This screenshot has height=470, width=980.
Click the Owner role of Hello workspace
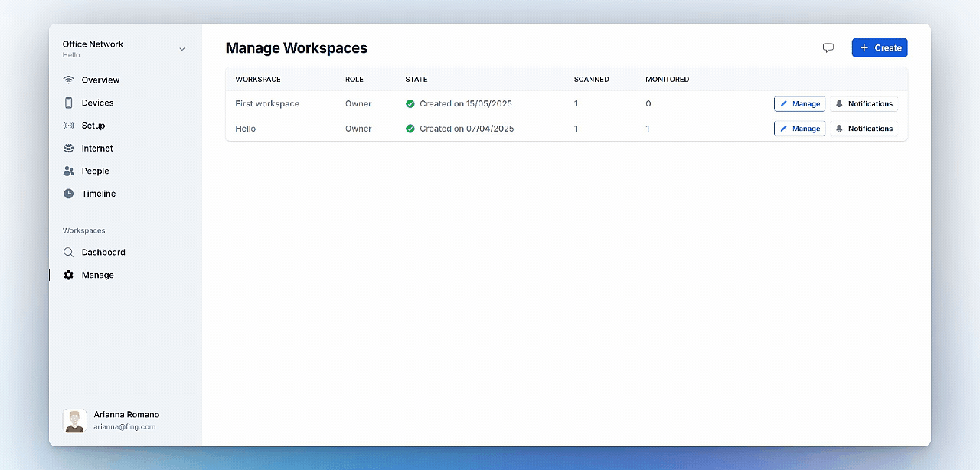(x=358, y=129)
